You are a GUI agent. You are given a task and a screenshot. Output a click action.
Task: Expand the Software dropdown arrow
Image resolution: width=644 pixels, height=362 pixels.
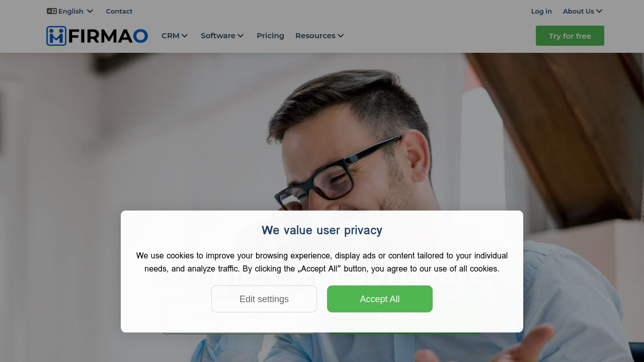pos(240,36)
